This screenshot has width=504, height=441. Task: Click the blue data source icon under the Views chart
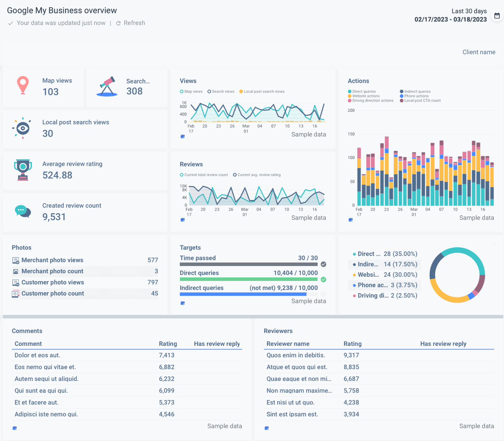coord(182,136)
